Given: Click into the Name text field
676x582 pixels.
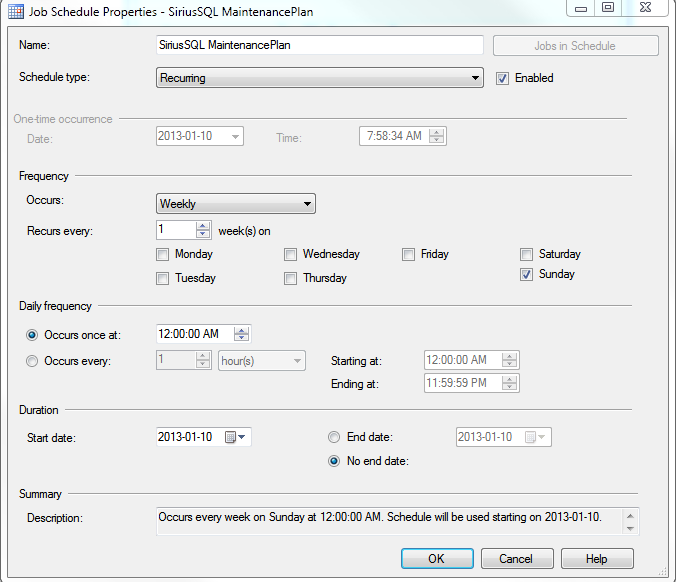Looking at the screenshot, I should [x=319, y=45].
